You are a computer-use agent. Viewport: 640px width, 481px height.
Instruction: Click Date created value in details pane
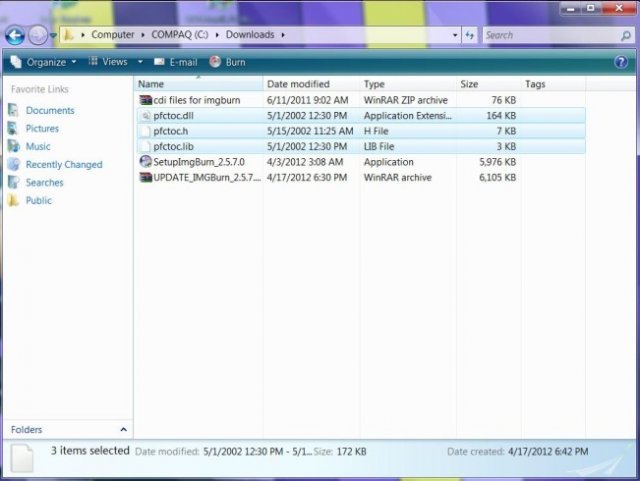coord(548,452)
